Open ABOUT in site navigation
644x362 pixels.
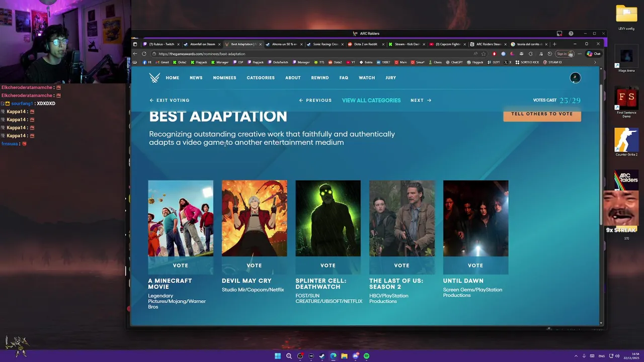pos(293,78)
